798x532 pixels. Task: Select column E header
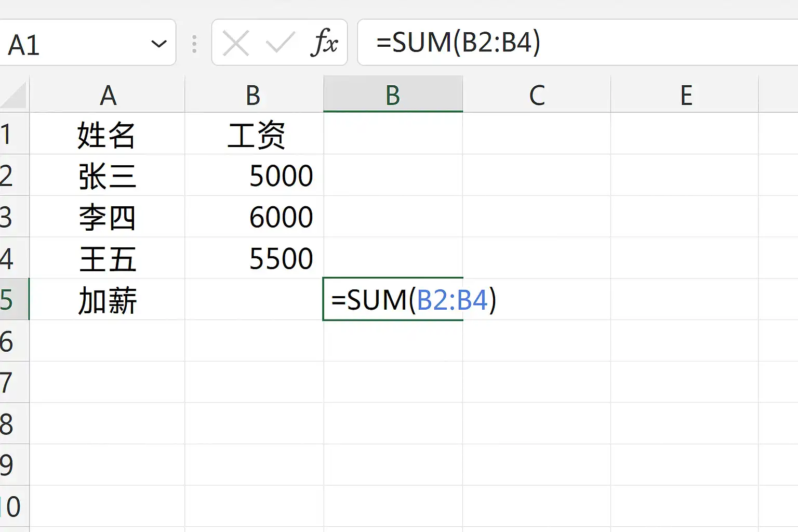686,95
